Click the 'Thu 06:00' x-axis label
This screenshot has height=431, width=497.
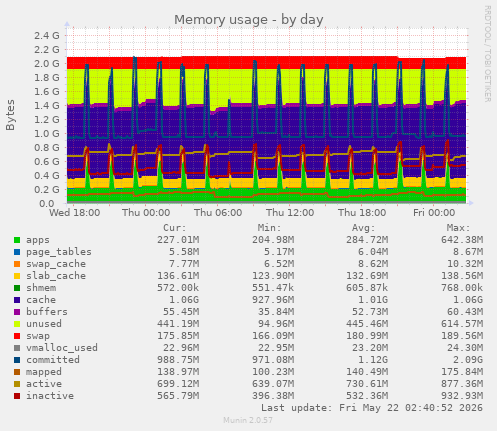218,213
